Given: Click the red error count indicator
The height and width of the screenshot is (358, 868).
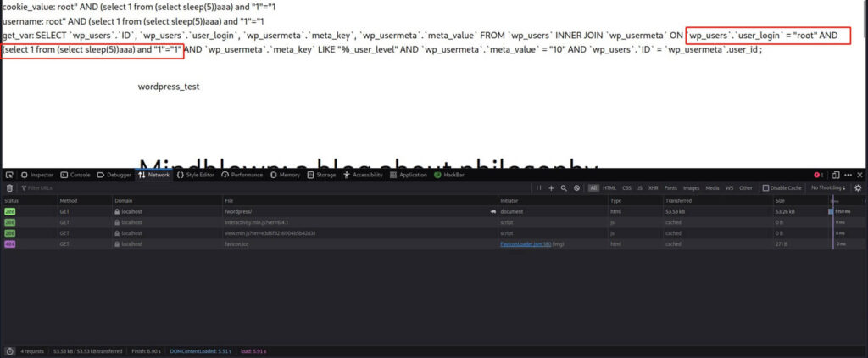Looking at the screenshot, I should coord(818,175).
